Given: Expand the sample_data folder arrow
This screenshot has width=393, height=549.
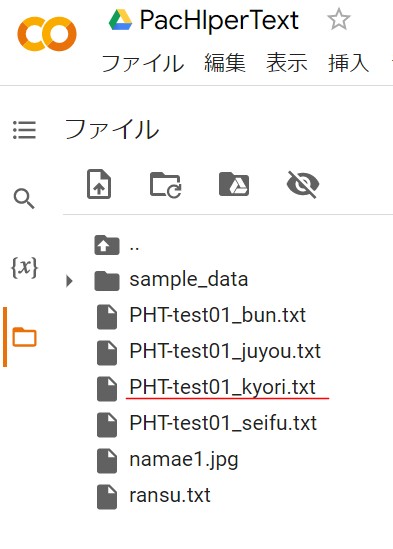Looking at the screenshot, I should pos(69,281).
